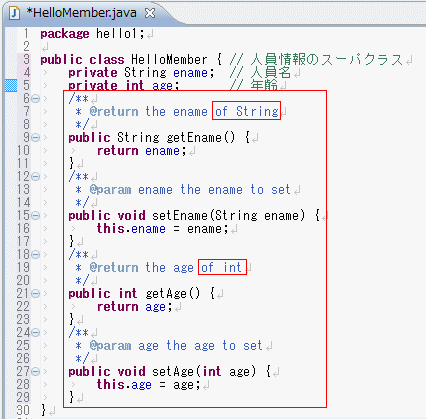Screen dimensions: 426x419
Task: Click line number 1 in gutter
Action: 26,34
